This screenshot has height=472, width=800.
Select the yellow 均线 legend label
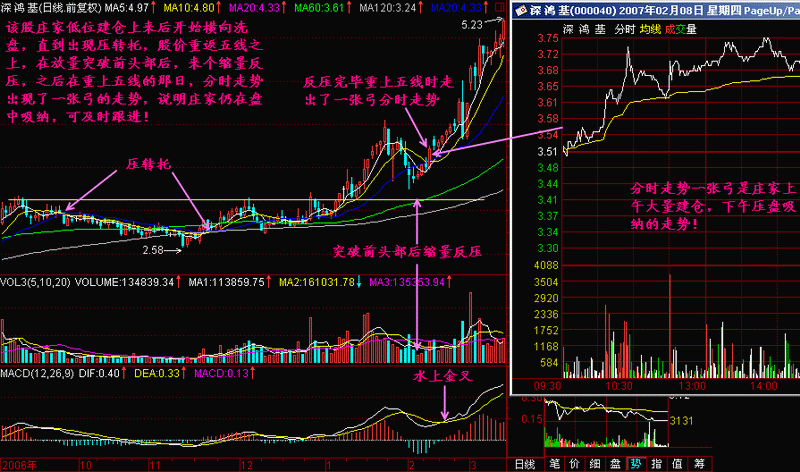650,30
